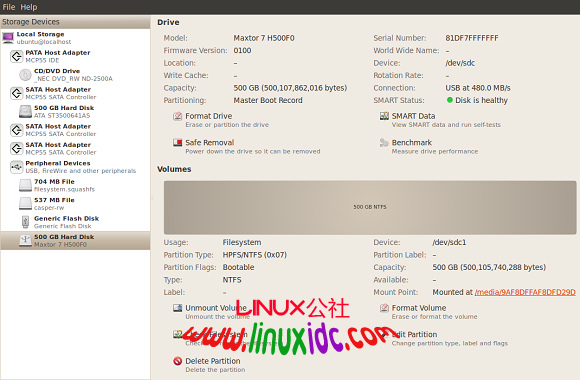Open the Help menu
Image resolution: width=580 pixels, height=380 pixels.
pyautogui.click(x=28, y=7)
